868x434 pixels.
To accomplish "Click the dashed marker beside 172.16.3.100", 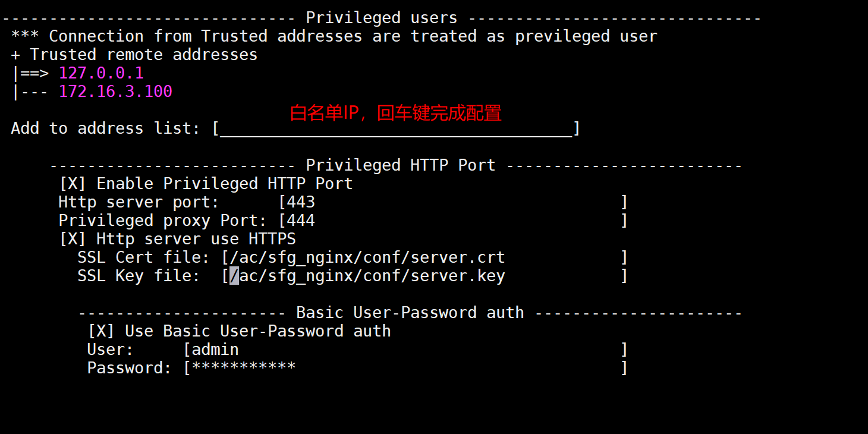I will 34,92.
